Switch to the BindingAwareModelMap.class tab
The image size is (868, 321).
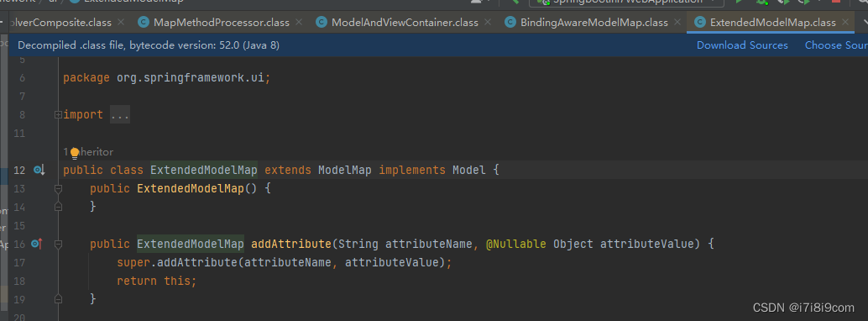[593, 23]
